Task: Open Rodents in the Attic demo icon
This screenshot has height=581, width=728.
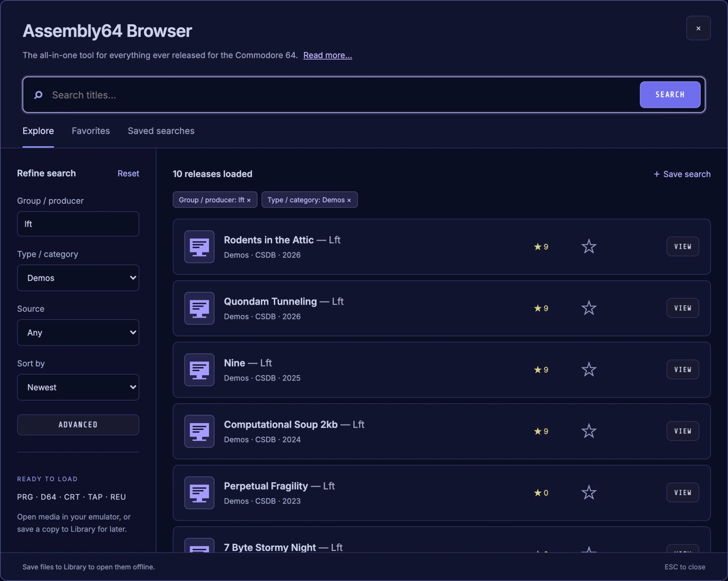Action: (x=199, y=247)
